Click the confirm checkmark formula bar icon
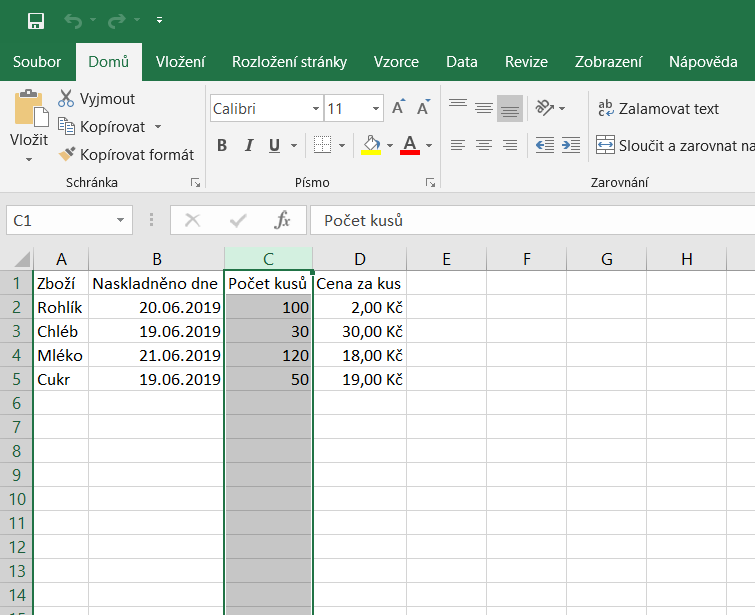This screenshot has width=755, height=615. point(238,221)
